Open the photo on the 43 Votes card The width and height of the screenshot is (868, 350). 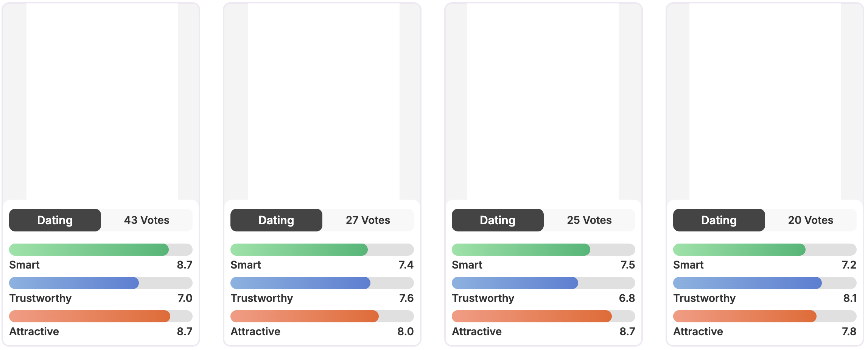[102, 102]
